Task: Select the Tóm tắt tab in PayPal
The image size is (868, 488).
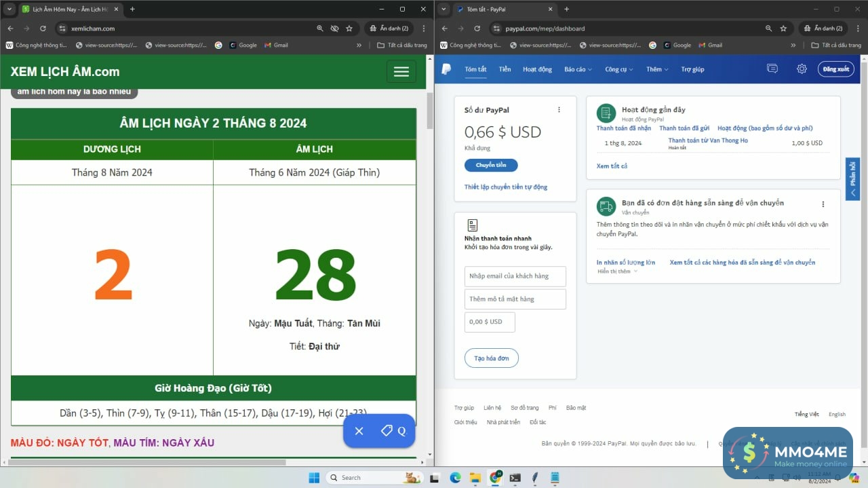Action: (x=475, y=69)
